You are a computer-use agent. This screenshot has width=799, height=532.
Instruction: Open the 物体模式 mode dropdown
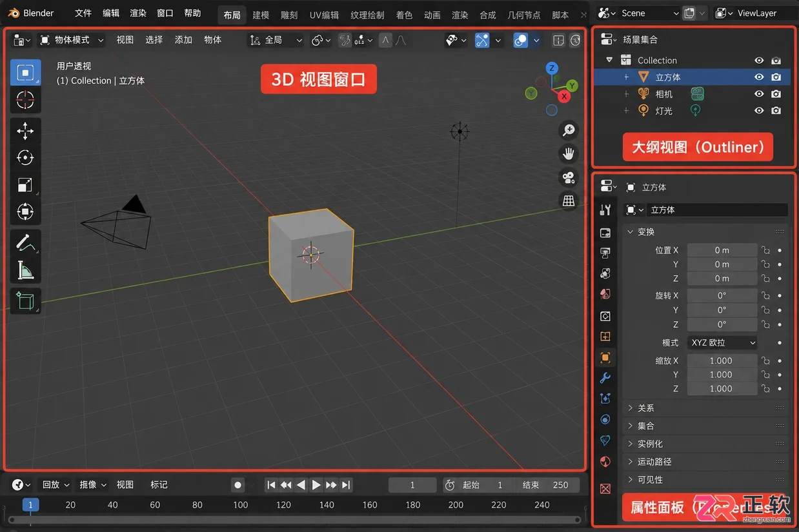[x=72, y=40]
